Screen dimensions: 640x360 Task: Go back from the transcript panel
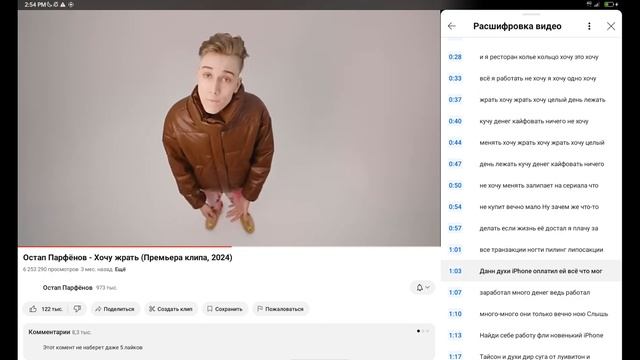[451, 26]
